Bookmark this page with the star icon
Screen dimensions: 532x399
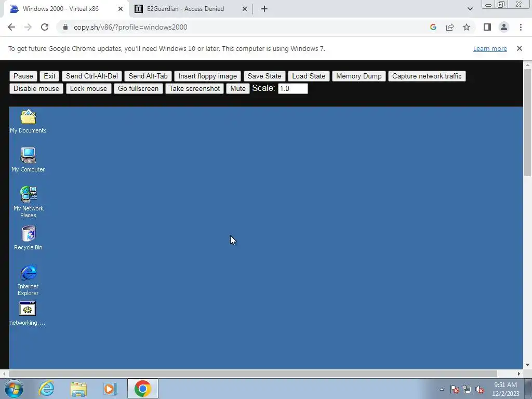[x=467, y=27]
